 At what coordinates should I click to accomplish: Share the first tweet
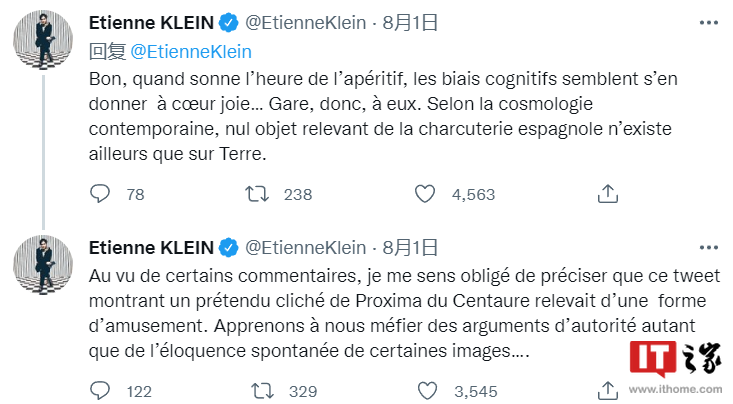[606, 194]
